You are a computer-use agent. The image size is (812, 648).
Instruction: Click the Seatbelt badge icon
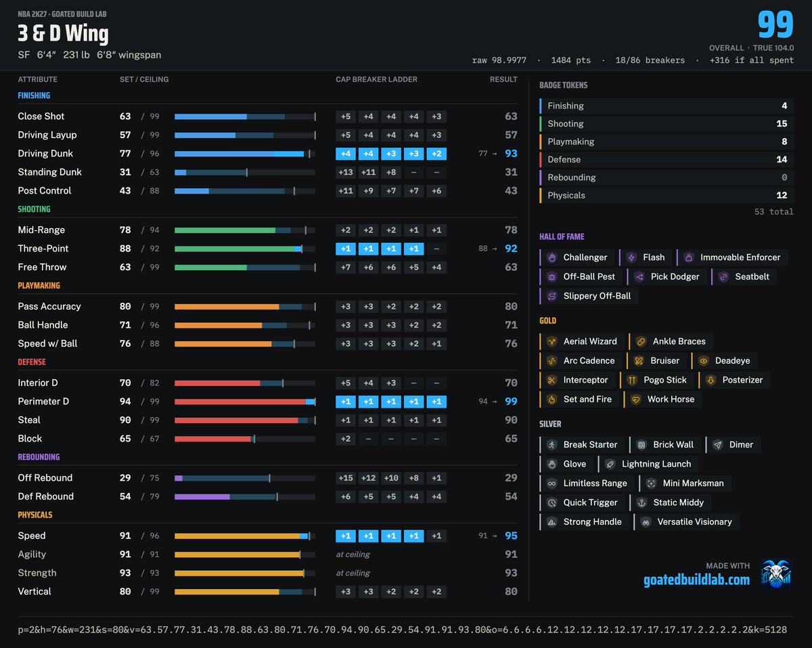[x=723, y=276]
